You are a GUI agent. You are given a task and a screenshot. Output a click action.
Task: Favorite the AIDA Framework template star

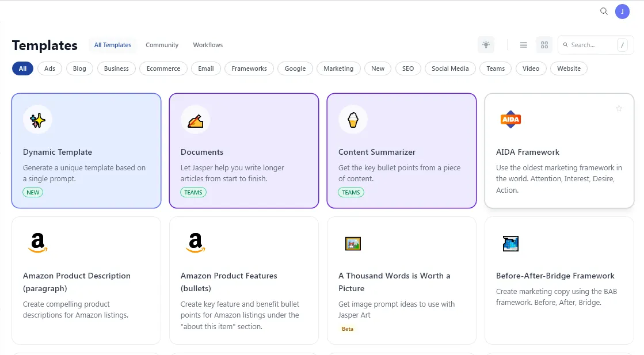[619, 108]
